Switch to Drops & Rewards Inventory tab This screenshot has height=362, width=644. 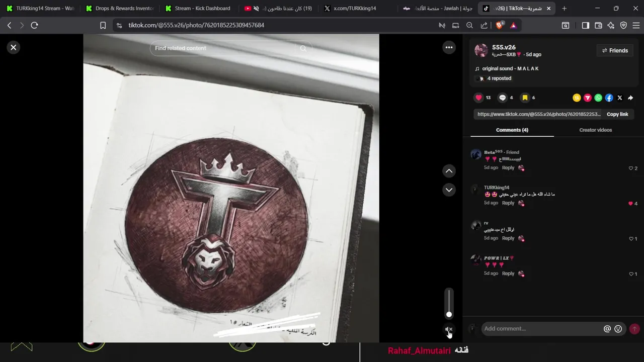[120, 9]
